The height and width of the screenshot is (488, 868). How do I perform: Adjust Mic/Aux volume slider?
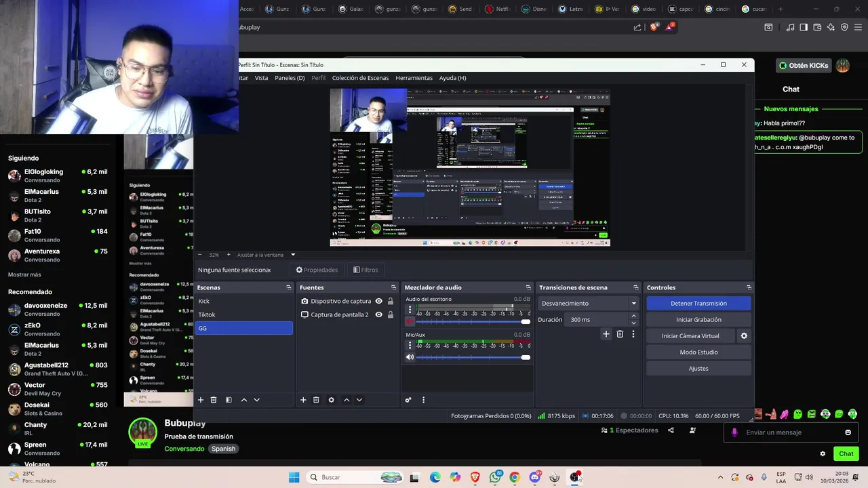coord(473,357)
